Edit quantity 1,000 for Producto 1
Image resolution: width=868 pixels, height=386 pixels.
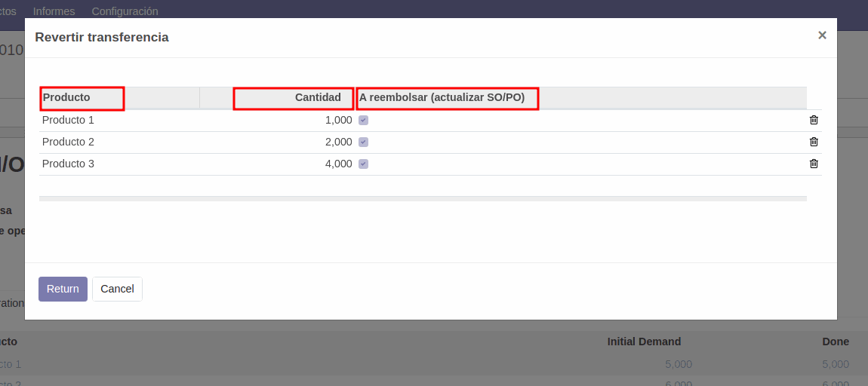click(338, 120)
